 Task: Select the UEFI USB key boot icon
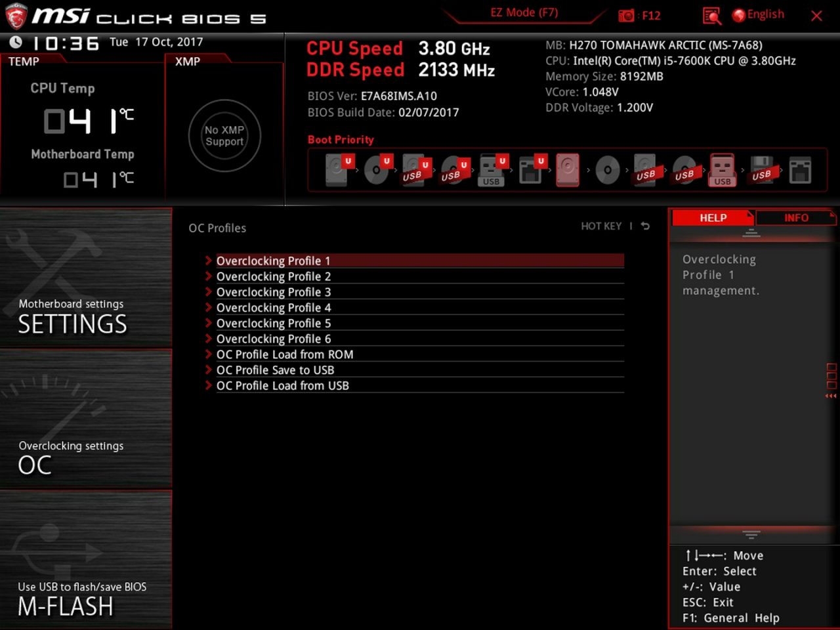tap(493, 170)
